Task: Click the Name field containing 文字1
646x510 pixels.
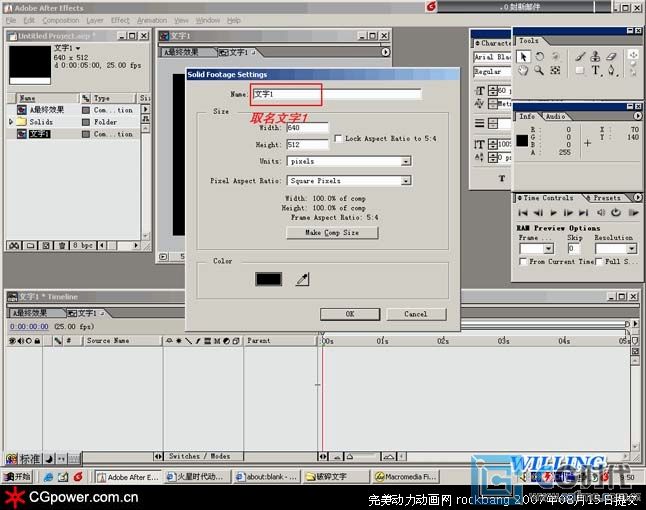Action: [337, 94]
